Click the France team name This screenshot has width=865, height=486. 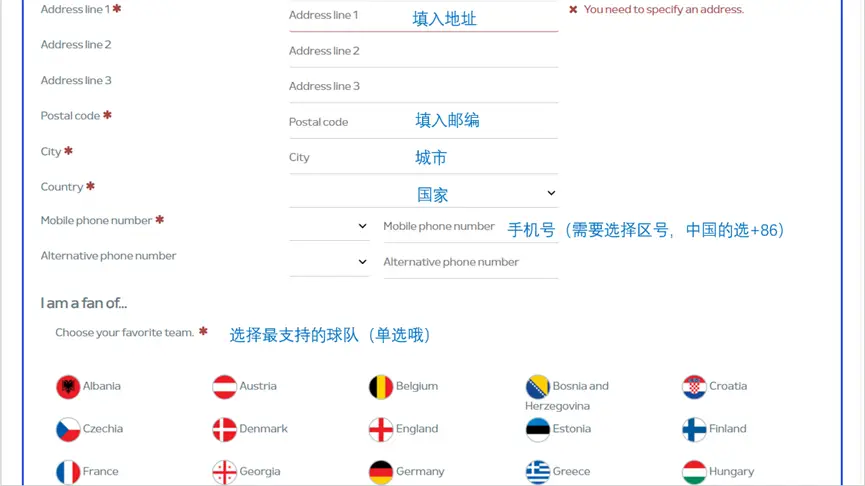coord(100,472)
